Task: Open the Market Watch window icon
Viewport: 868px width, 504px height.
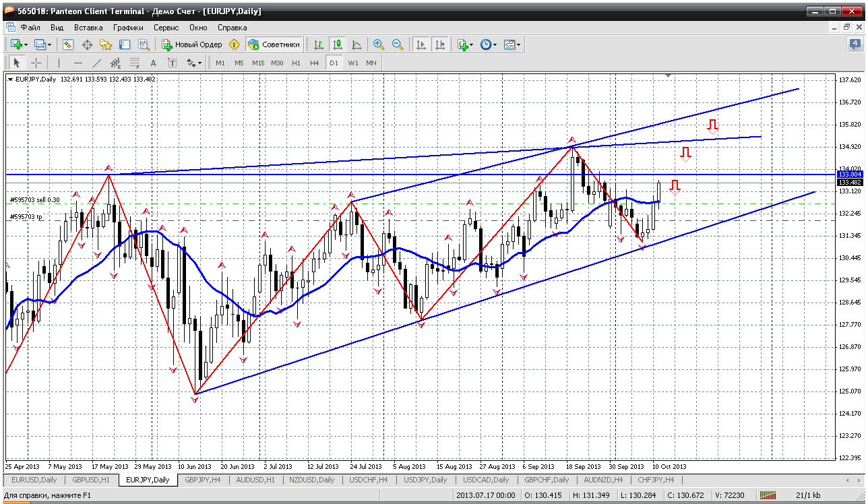Action: pyautogui.click(x=68, y=44)
